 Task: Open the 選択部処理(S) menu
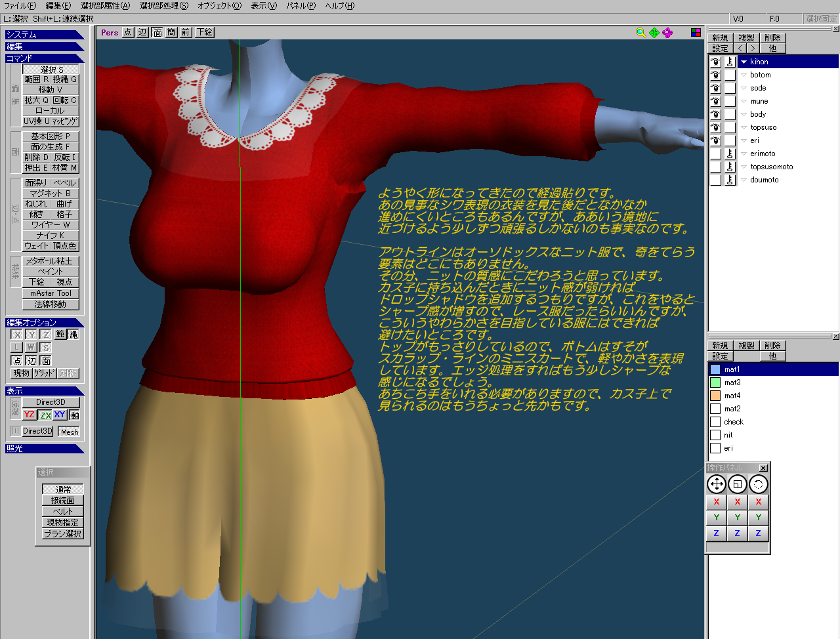[x=163, y=6]
